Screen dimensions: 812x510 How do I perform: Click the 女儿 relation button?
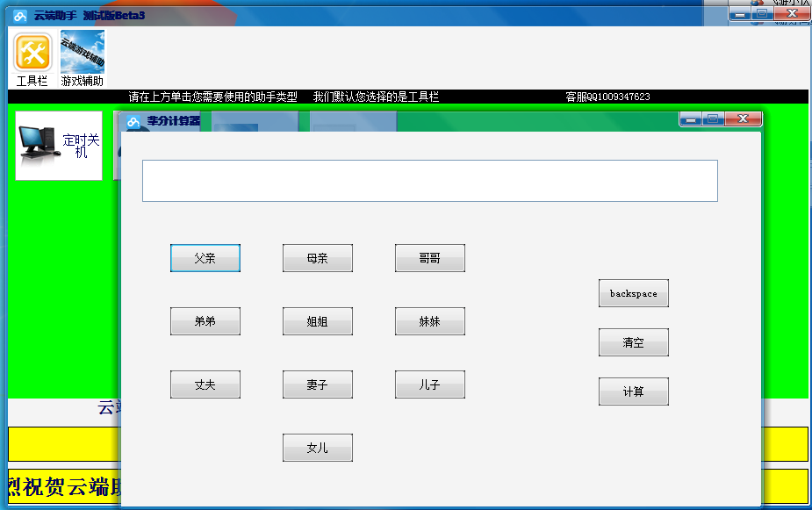(318, 448)
